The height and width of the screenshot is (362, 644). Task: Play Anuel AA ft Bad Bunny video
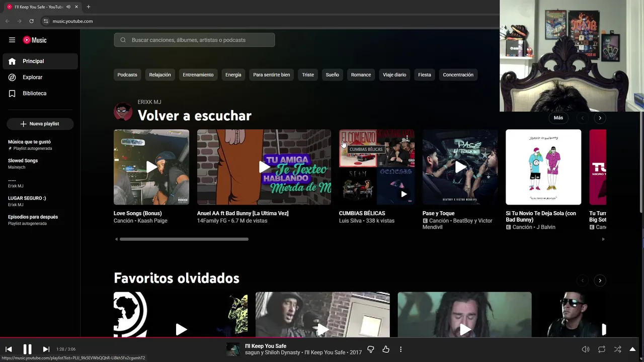[264, 167]
